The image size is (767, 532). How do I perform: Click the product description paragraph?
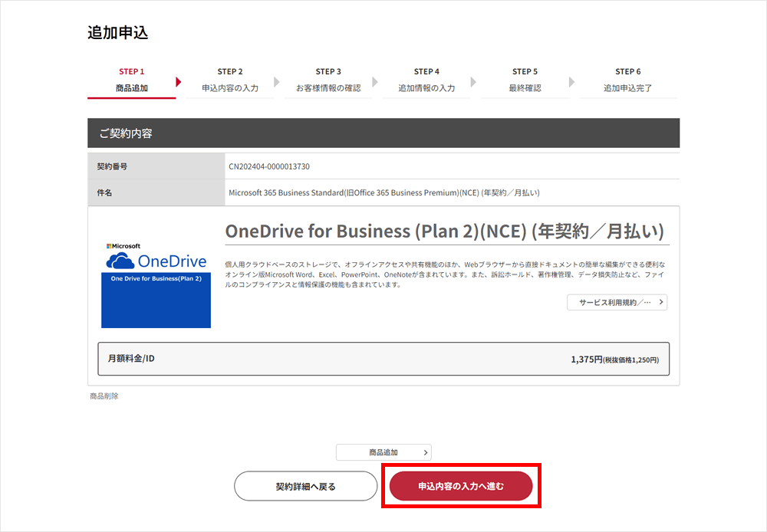(445, 274)
